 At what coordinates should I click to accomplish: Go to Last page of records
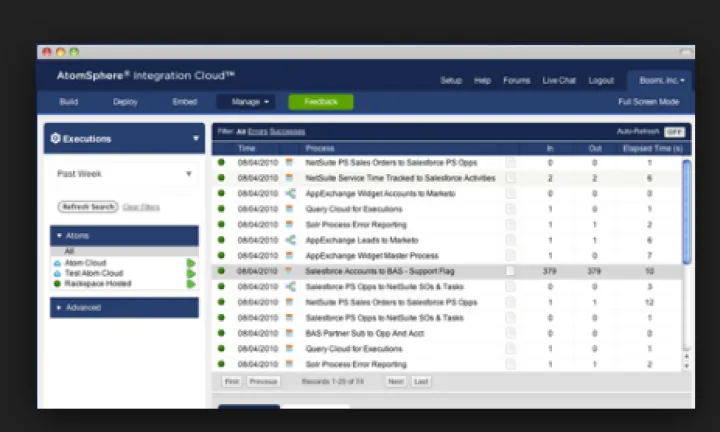coord(421,382)
